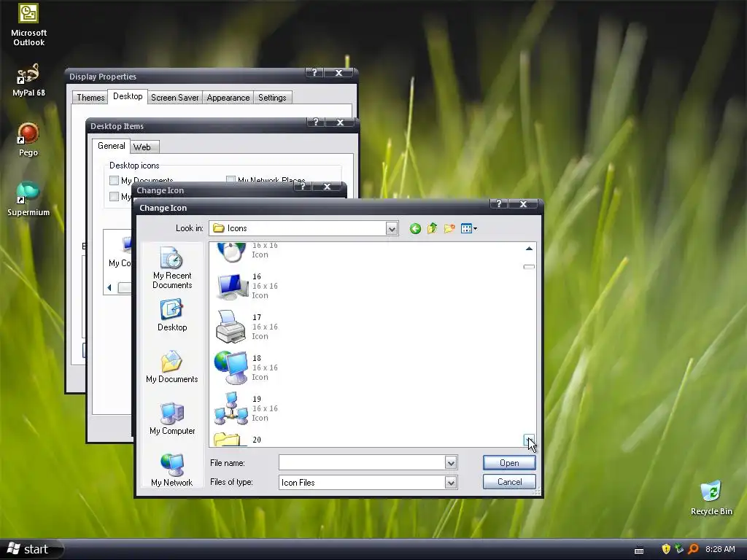Click the keyboard tray icon
The image size is (747, 560).
639,551
